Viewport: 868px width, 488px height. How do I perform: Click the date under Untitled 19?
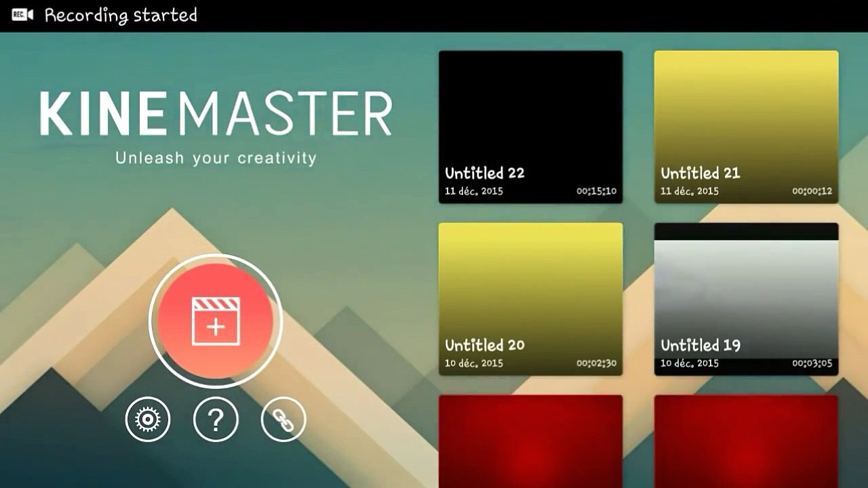[690, 363]
